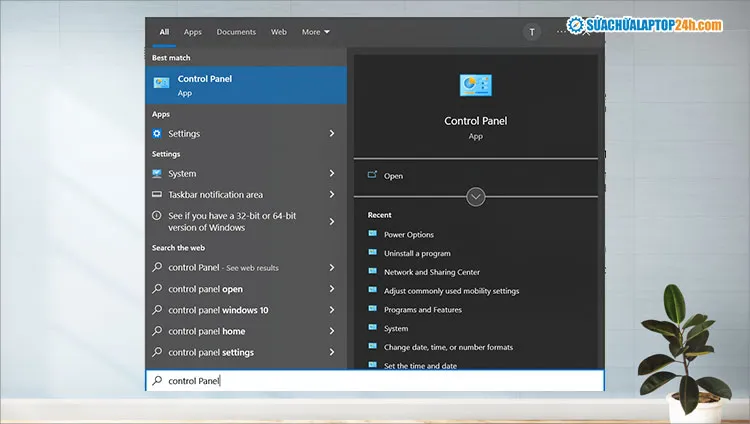Switch to the Apps tab
750x424 pixels.
[193, 32]
